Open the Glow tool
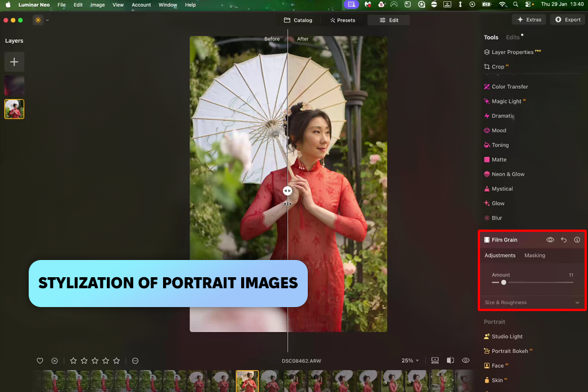 point(494,204)
